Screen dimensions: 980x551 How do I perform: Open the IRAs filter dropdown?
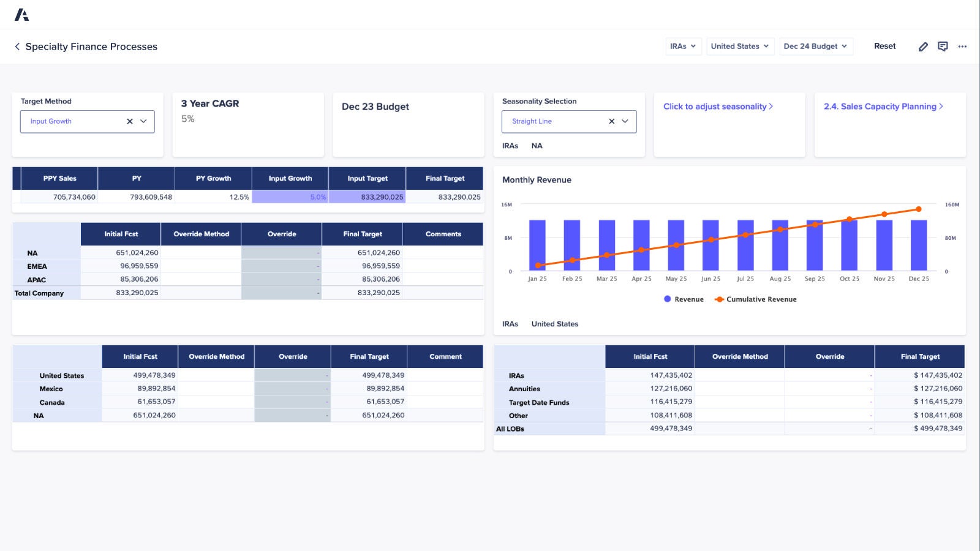[683, 46]
